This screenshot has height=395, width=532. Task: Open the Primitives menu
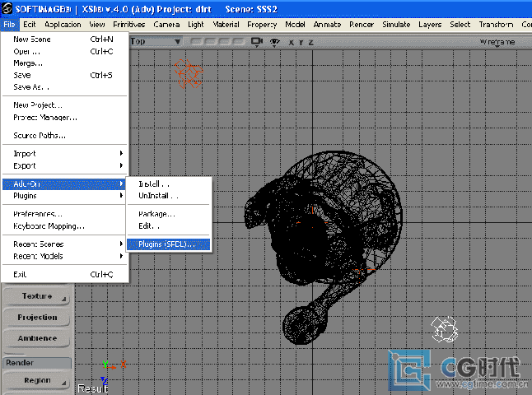pos(129,25)
